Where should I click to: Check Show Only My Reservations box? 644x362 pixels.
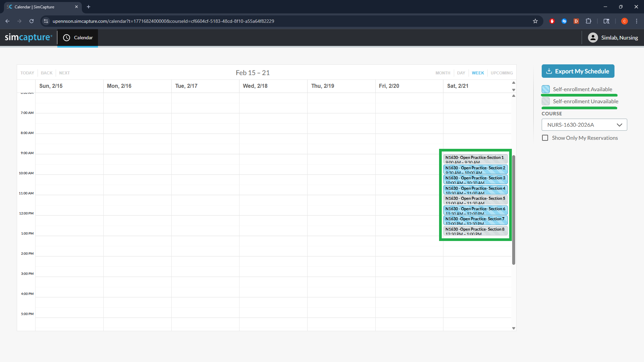(545, 138)
